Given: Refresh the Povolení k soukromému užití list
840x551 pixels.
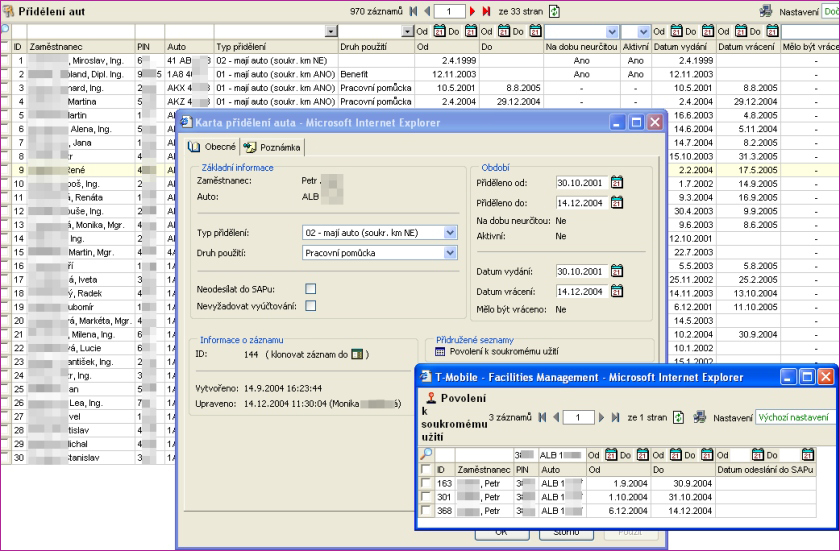Looking at the screenshot, I should 681,415.
